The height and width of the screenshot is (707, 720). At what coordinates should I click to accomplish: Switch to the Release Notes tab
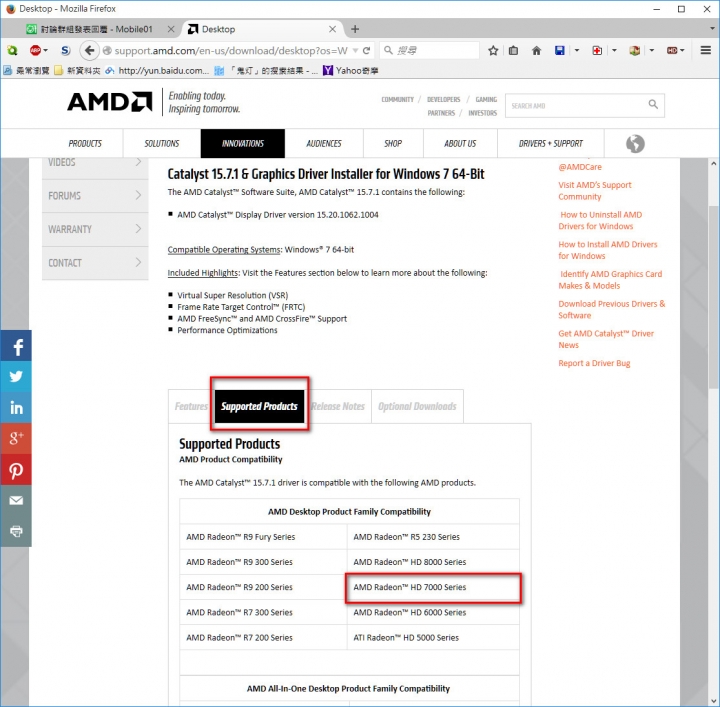click(338, 406)
